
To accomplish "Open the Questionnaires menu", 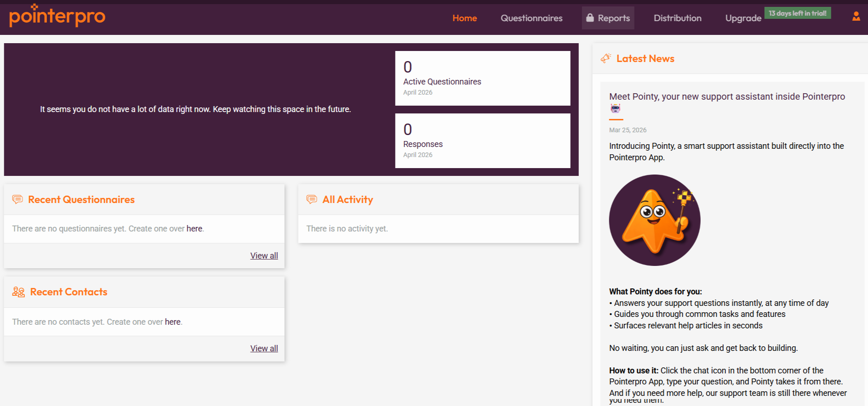I will (x=531, y=18).
